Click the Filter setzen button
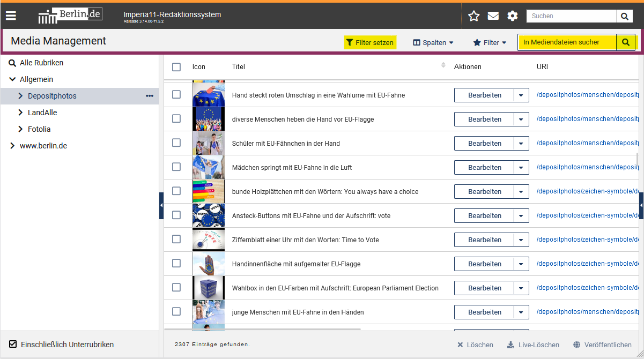 pos(370,42)
